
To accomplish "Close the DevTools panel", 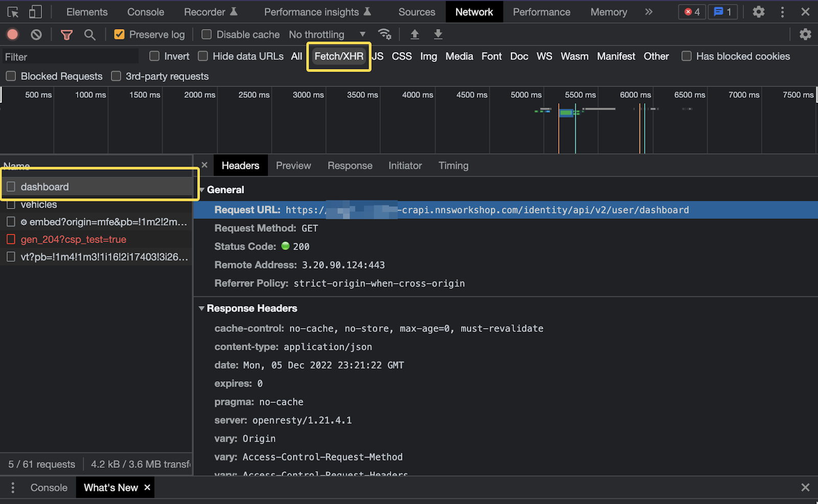I will pos(805,12).
